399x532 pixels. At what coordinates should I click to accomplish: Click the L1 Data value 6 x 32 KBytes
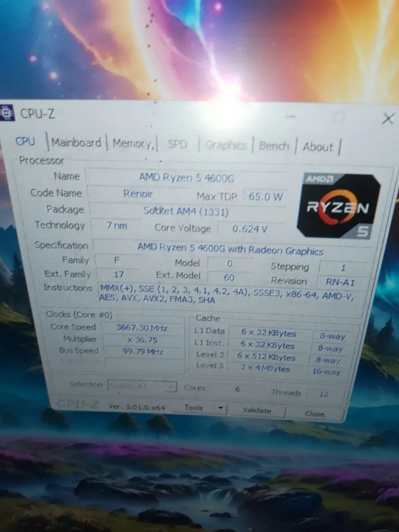point(268,333)
